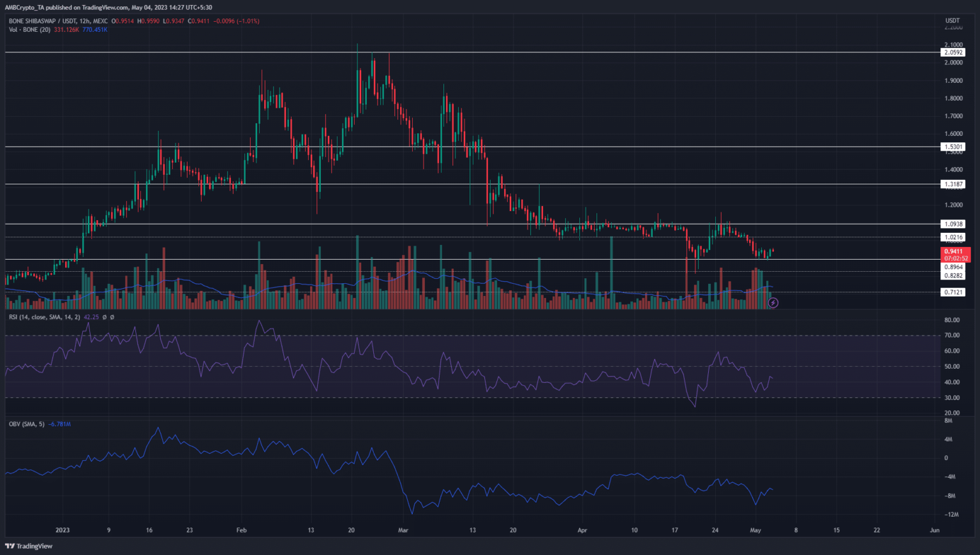Image resolution: width=980 pixels, height=555 pixels.
Task: Click the 1.3187 price level label
Action: pyautogui.click(x=953, y=184)
